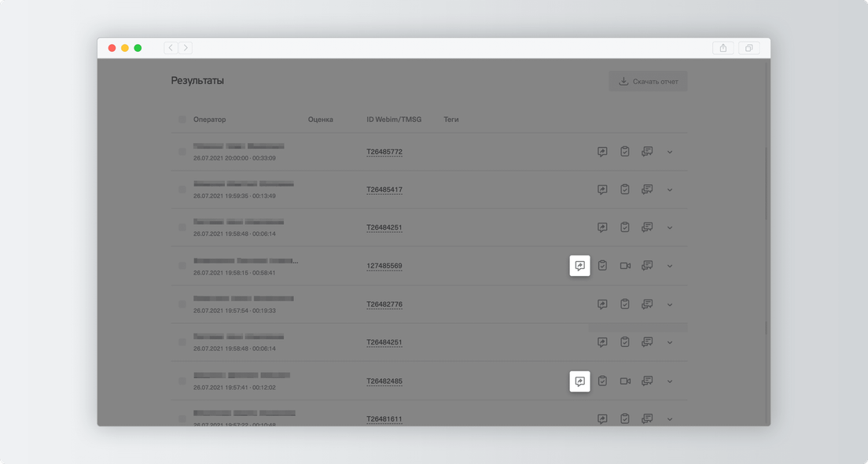Open clipboard check icon for T26481611

click(624, 419)
